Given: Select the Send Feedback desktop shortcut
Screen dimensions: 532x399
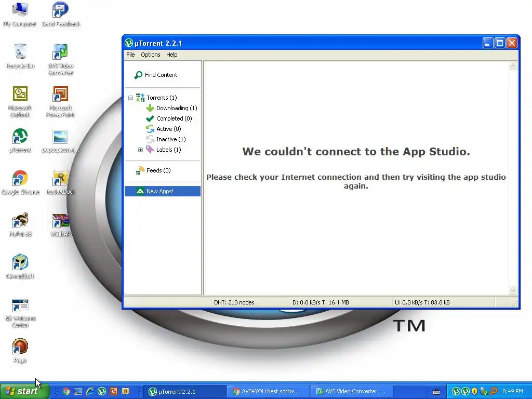Looking at the screenshot, I should 61,14.
